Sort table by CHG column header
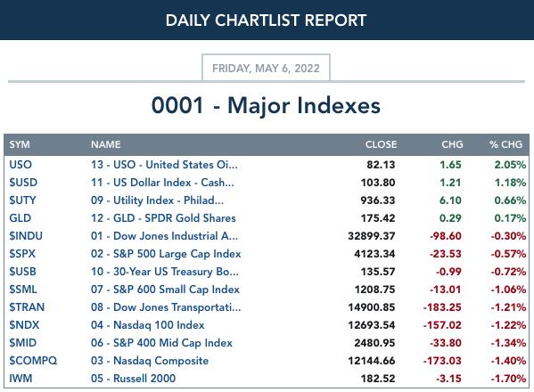Viewport: 534px width, 392px height. point(452,144)
